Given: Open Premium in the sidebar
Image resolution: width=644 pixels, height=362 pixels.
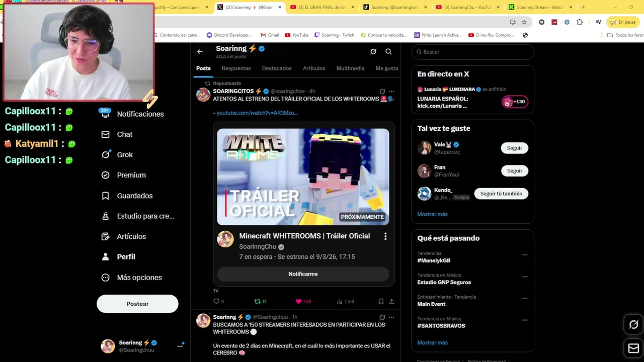Looking at the screenshot, I should tap(124, 175).
